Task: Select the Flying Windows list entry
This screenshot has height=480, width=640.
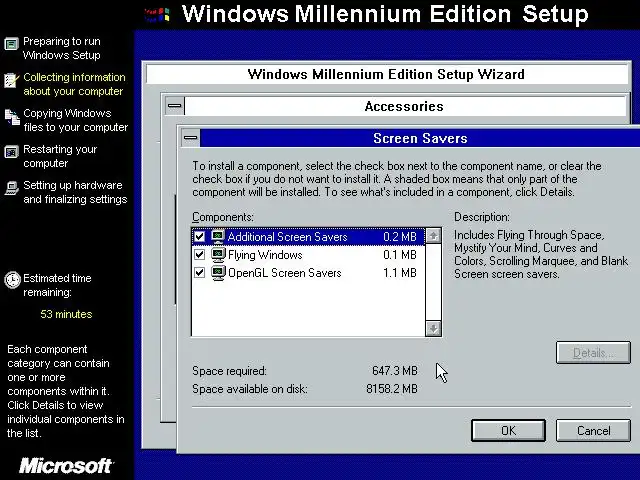Action: pos(308,255)
